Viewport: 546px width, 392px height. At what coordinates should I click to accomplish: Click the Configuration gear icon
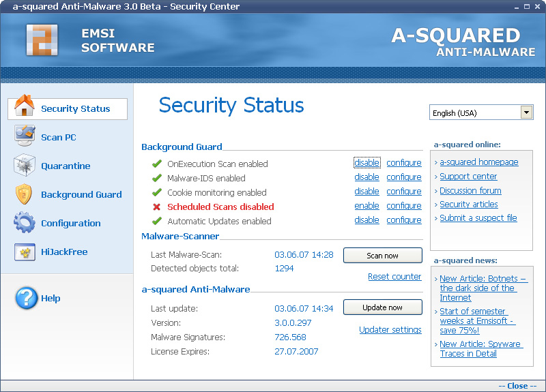tap(25, 222)
